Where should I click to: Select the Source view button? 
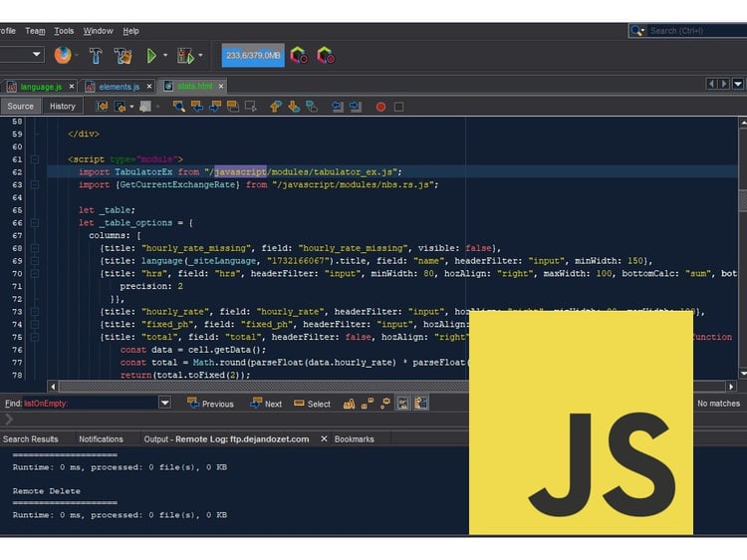(21, 107)
